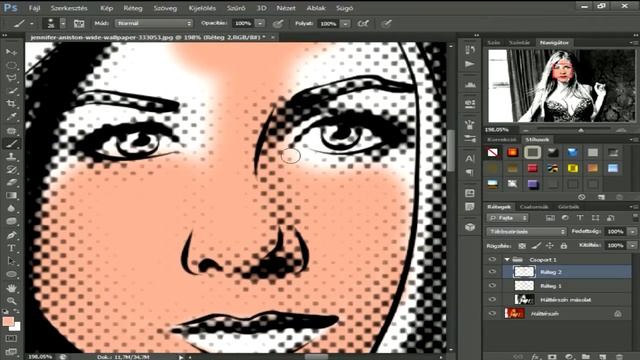
Task: Open the Szűrő menu
Action: pos(236,8)
